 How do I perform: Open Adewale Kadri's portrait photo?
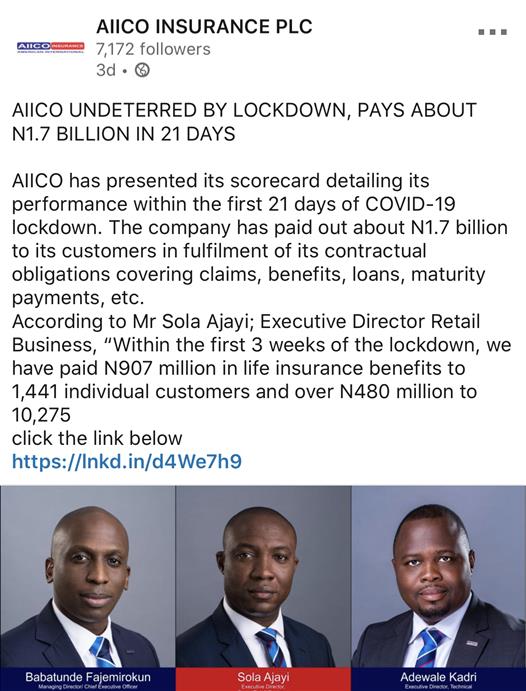(439, 576)
